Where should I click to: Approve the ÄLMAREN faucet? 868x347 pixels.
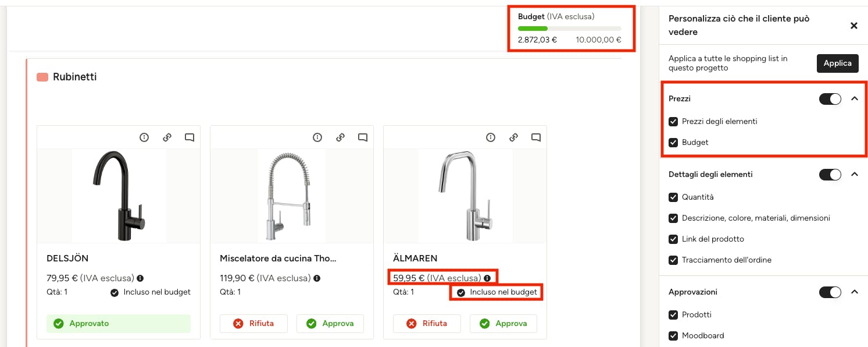(x=503, y=324)
